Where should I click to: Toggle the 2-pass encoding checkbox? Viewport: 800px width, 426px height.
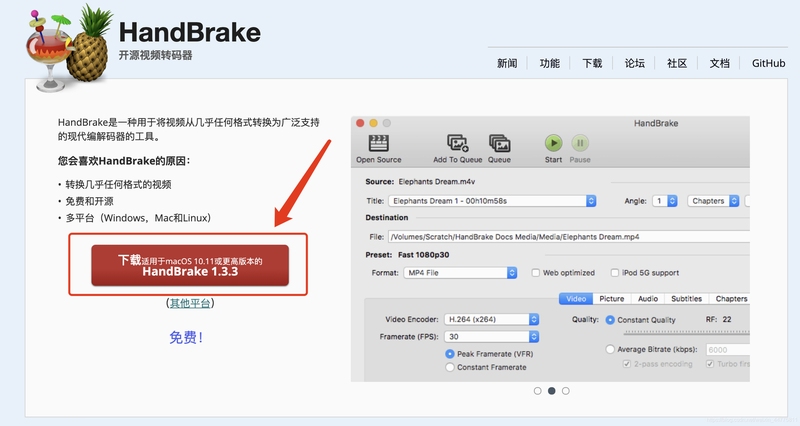(x=627, y=364)
